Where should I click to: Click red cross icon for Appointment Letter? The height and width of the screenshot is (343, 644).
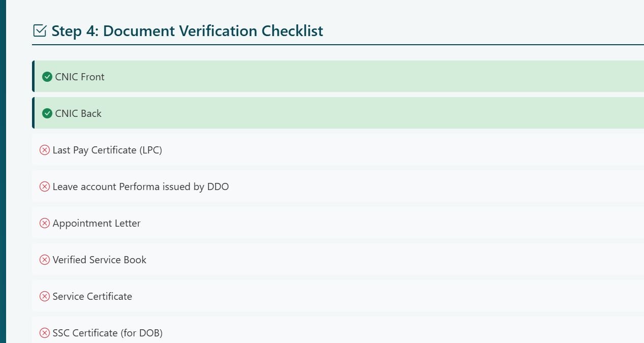click(x=45, y=223)
